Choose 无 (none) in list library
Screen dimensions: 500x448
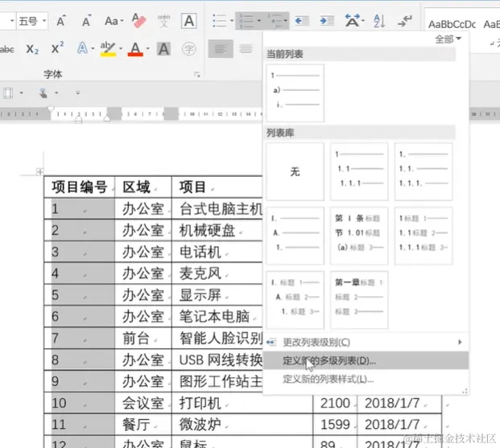click(295, 172)
